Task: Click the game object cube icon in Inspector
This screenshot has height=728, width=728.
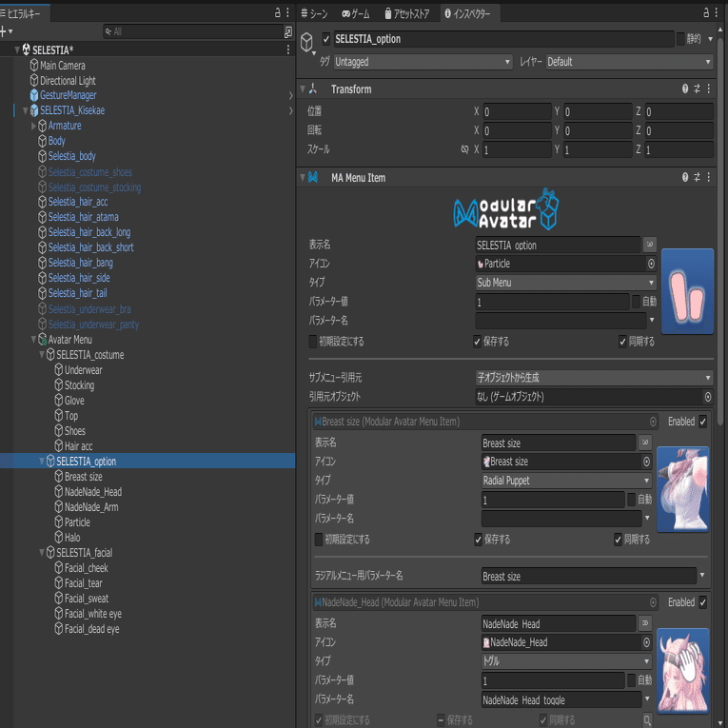Action: [x=306, y=42]
